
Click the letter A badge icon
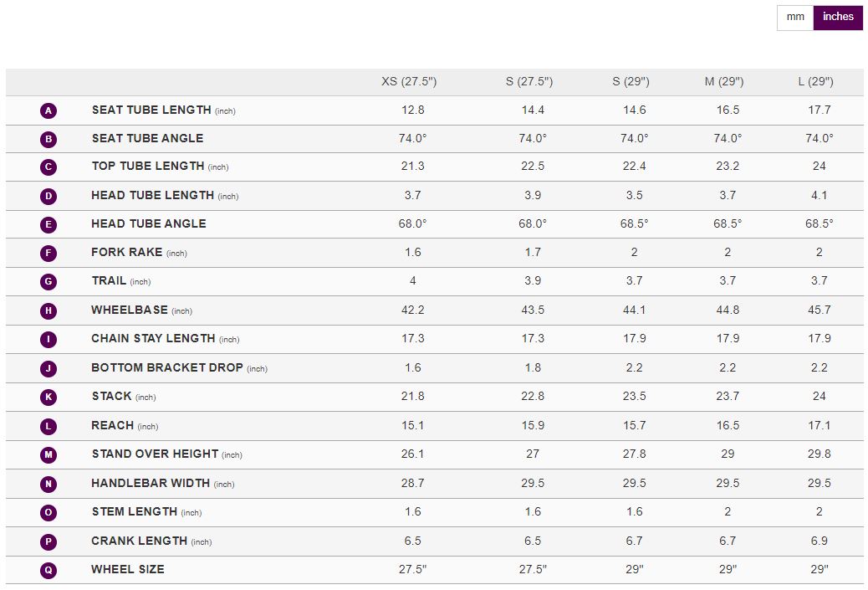point(49,110)
